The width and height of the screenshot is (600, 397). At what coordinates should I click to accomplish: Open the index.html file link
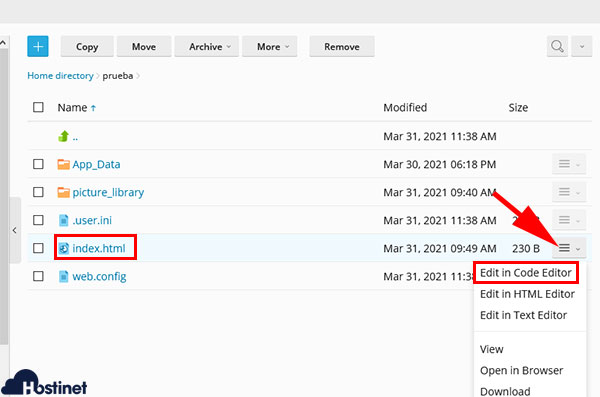(x=99, y=248)
